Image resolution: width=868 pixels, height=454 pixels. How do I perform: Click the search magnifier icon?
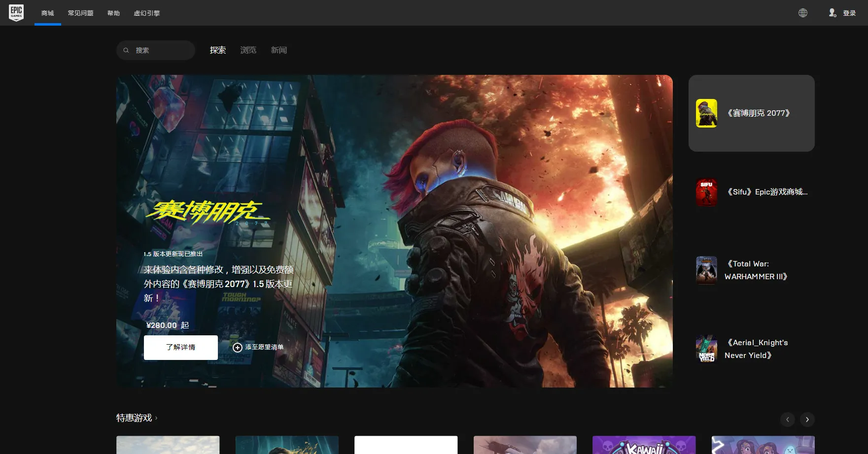click(x=126, y=50)
